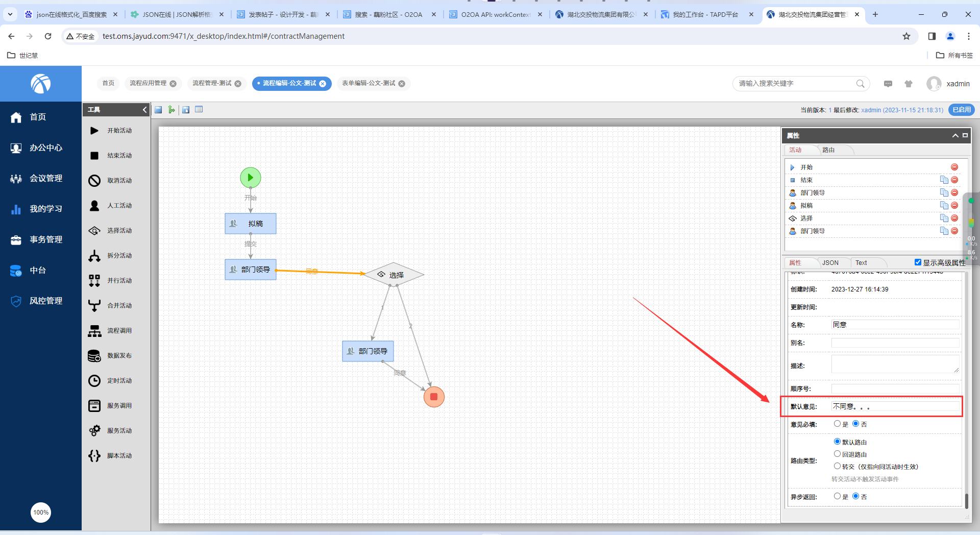Viewport: 980px width, 535px height.
Task: Select the 结束活动 end activity tool
Action: (x=110, y=156)
